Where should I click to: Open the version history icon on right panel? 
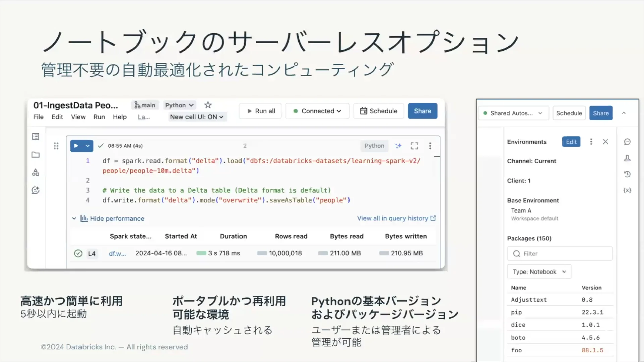click(x=627, y=174)
